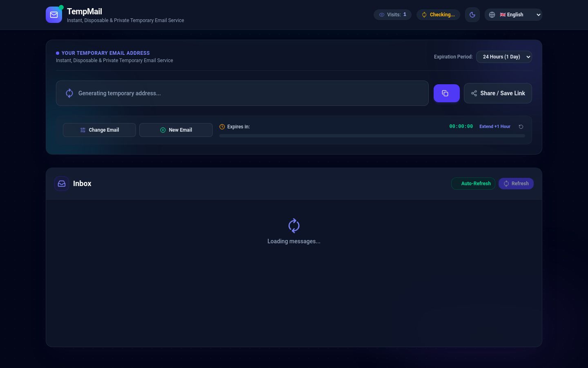Open the Expiration Period dropdown

pyautogui.click(x=504, y=57)
